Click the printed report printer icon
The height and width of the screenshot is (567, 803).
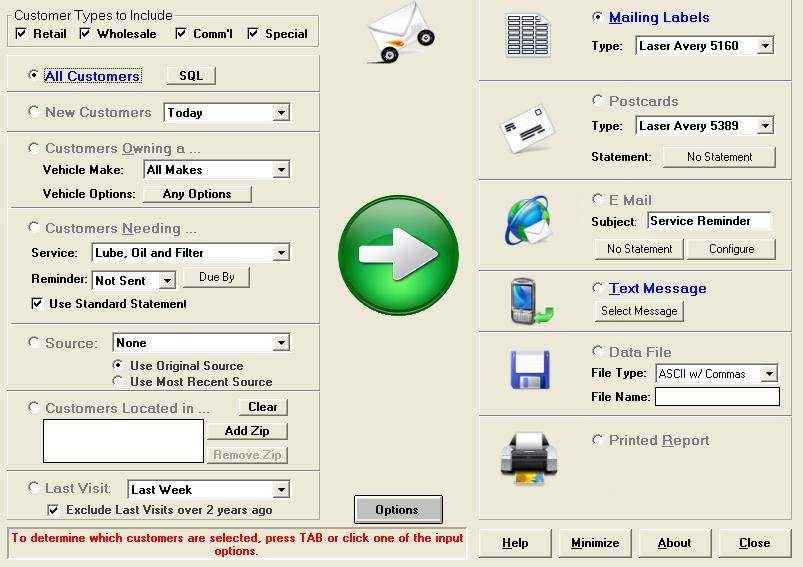(x=527, y=456)
